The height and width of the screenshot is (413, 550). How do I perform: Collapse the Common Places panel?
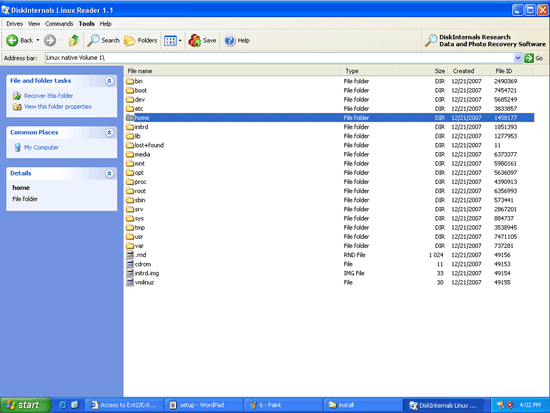109,133
